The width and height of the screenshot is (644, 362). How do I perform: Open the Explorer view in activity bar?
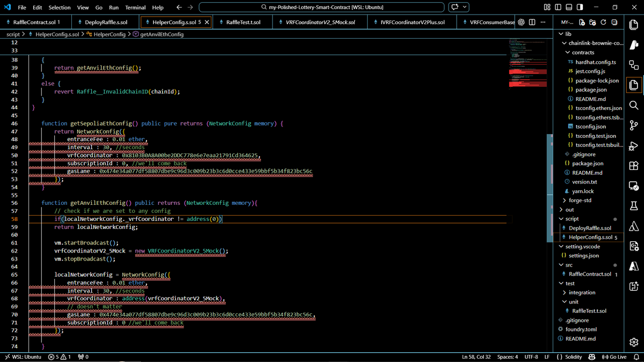(x=633, y=85)
